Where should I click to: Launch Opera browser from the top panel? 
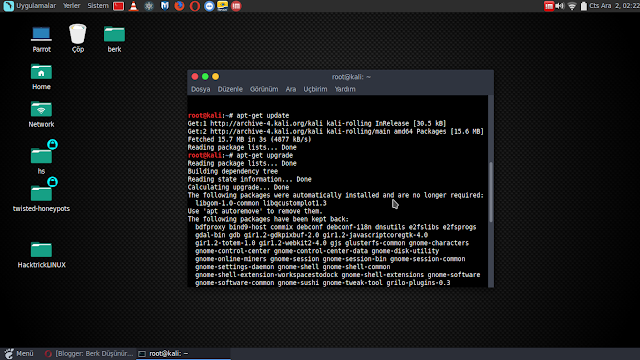[x=195, y=6]
